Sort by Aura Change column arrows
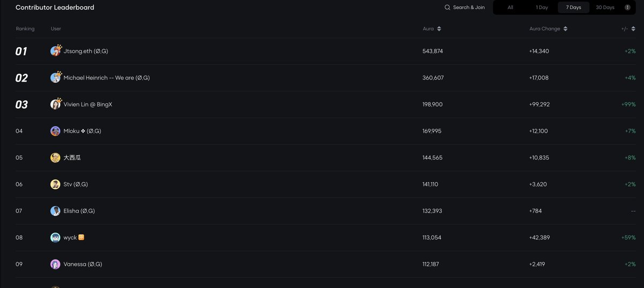Viewport: 644px width, 288px height. point(566,29)
